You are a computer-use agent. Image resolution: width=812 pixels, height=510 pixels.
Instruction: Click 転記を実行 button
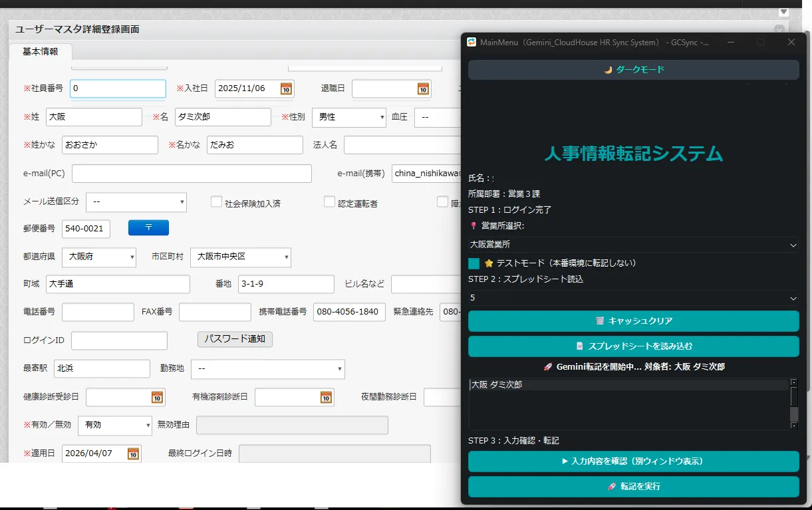click(633, 487)
